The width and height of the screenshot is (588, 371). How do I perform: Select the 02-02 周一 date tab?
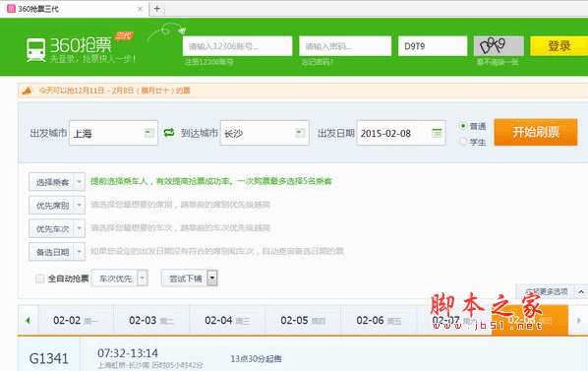pyautogui.click(x=76, y=321)
